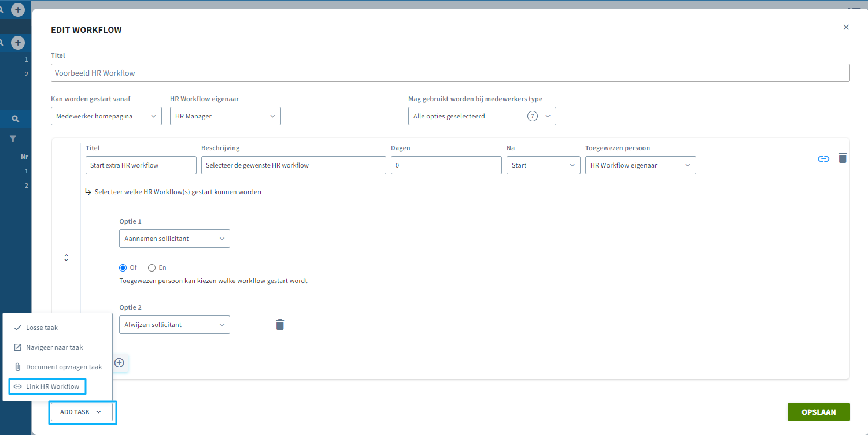This screenshot has width=868, height=435.
Task: Add another option with the plus circle icon
Action: coord(119,363)
